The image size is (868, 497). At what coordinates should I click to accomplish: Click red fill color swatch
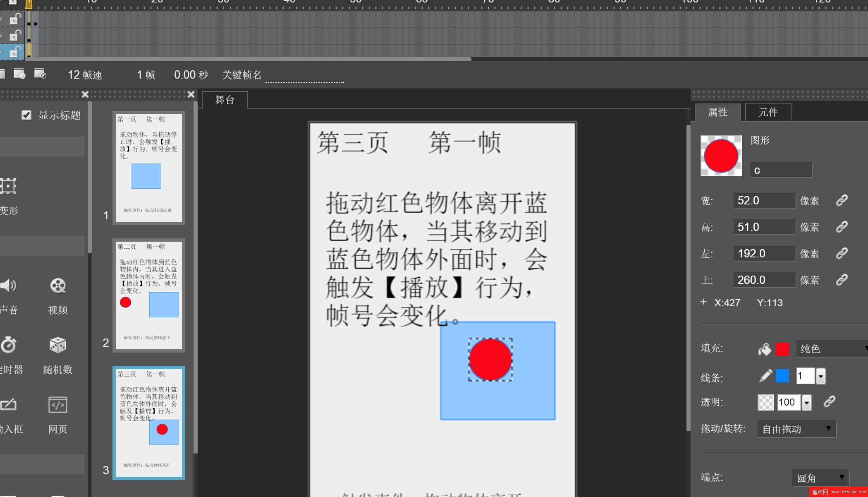click(x=783, y=348)
